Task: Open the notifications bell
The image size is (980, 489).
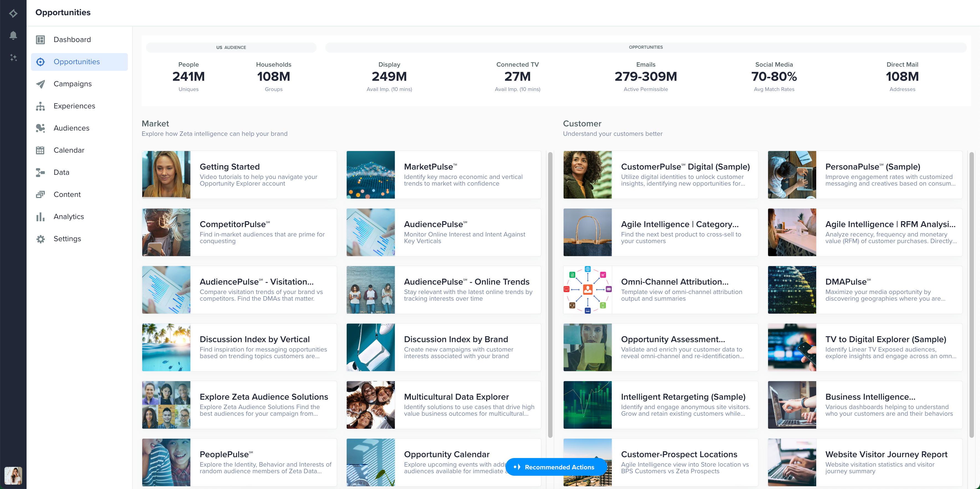Action: click(x=13, y=35)
